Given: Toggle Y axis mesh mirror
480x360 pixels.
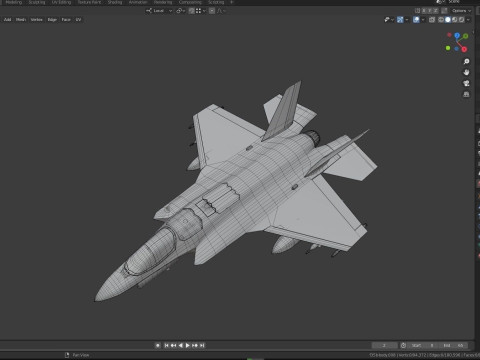Looking at the screenshot, I should coord(430,11).
